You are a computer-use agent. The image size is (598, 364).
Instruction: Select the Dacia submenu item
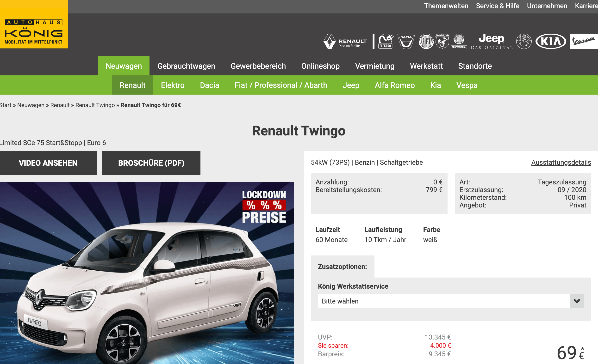209,85
